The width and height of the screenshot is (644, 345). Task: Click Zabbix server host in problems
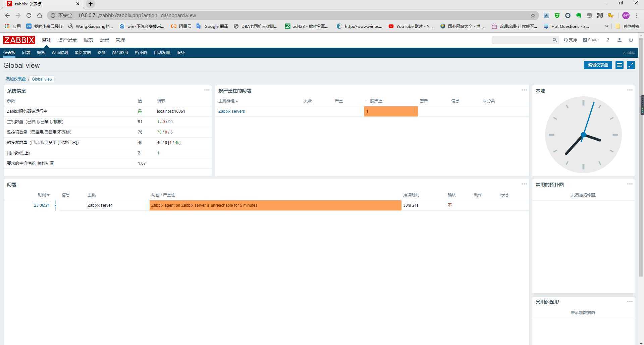(100, 205)
